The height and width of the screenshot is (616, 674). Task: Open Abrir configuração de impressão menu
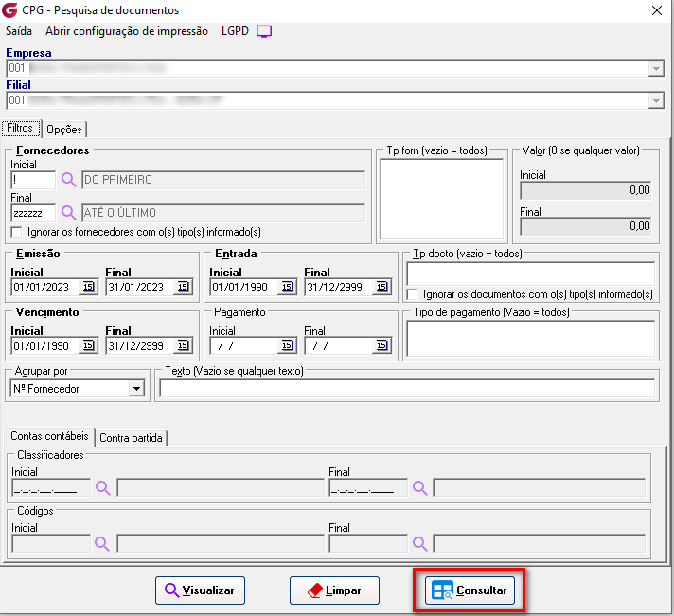127,31
